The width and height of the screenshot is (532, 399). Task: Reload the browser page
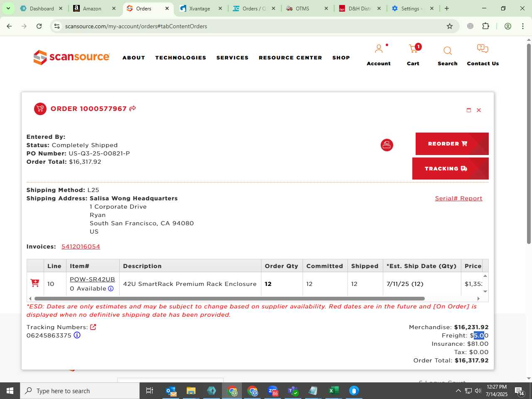coord(39,26)
